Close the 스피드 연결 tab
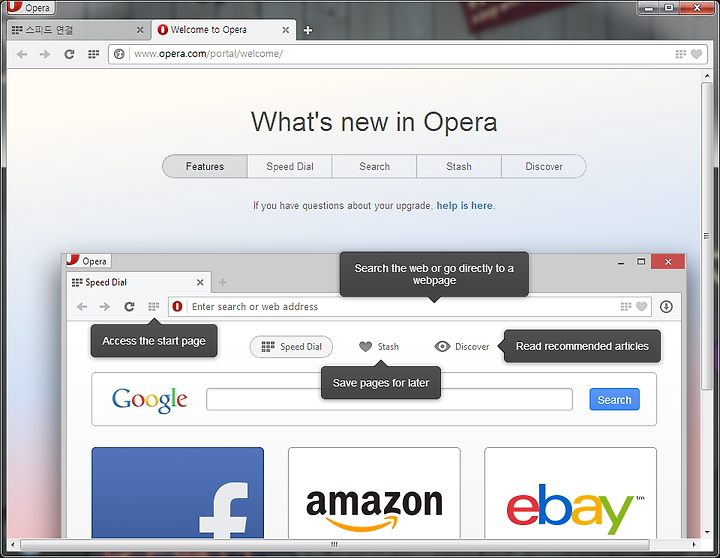 pyautogui.click(x=140, y=30)
